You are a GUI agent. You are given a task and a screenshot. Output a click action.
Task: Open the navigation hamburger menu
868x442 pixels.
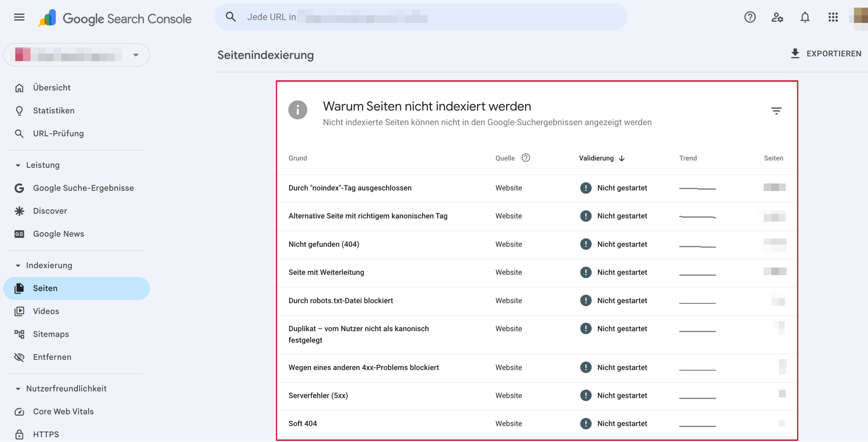point(19,17)
